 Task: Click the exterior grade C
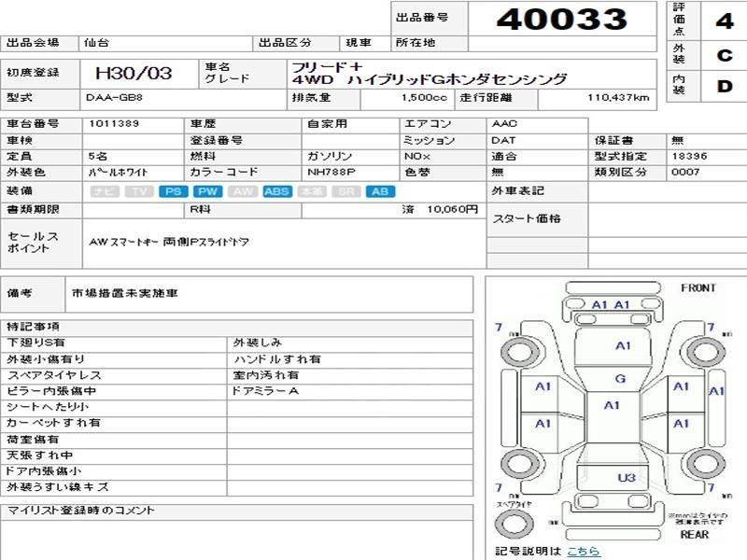(725, 55)
